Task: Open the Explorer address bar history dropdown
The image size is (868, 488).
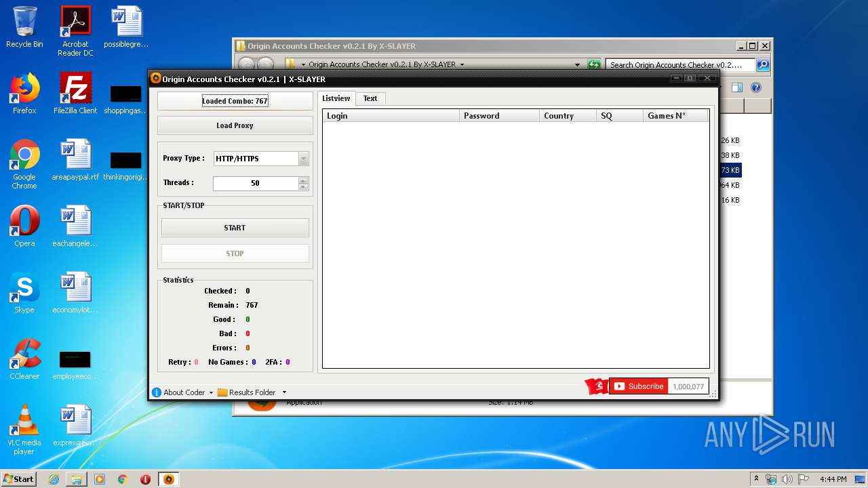Action: coord(578,65)
